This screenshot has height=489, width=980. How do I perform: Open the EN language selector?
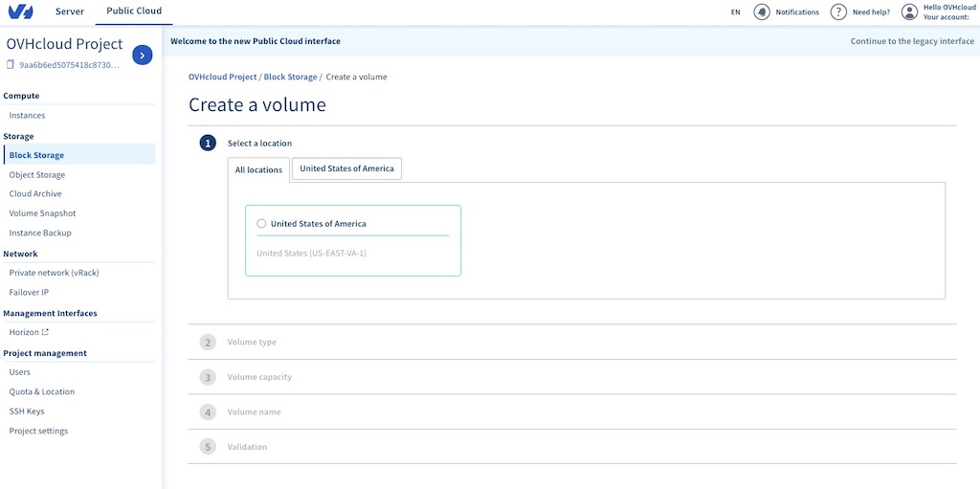pyautogui.click(x=736, y=11)
